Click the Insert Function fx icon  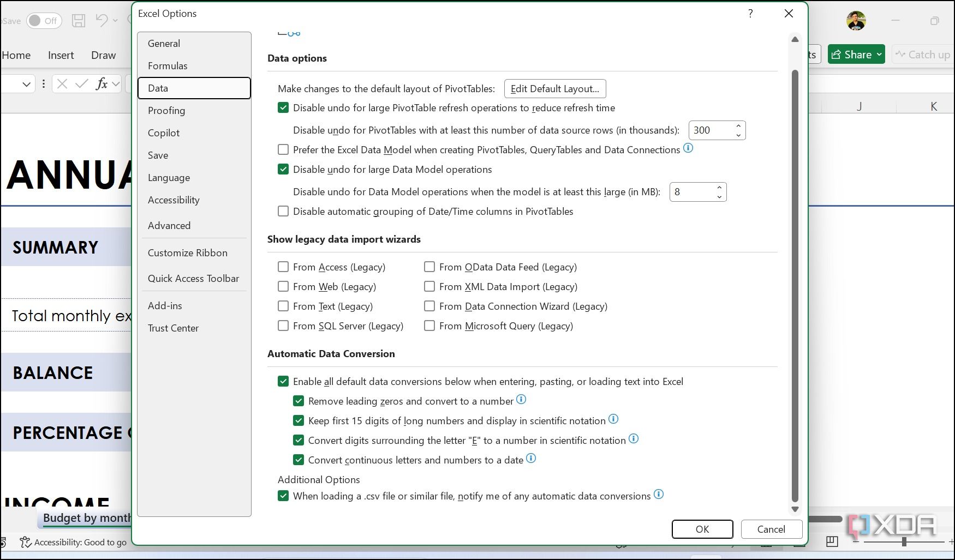click(x=102, y=84)
